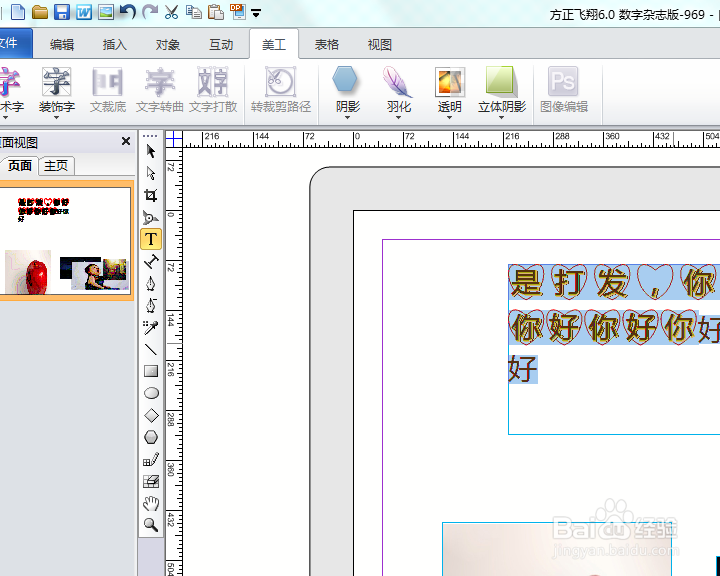This screenshot has width=720, height=576.
Task: Click the 图像编辑 Ps button
Action: coord(564,90)
